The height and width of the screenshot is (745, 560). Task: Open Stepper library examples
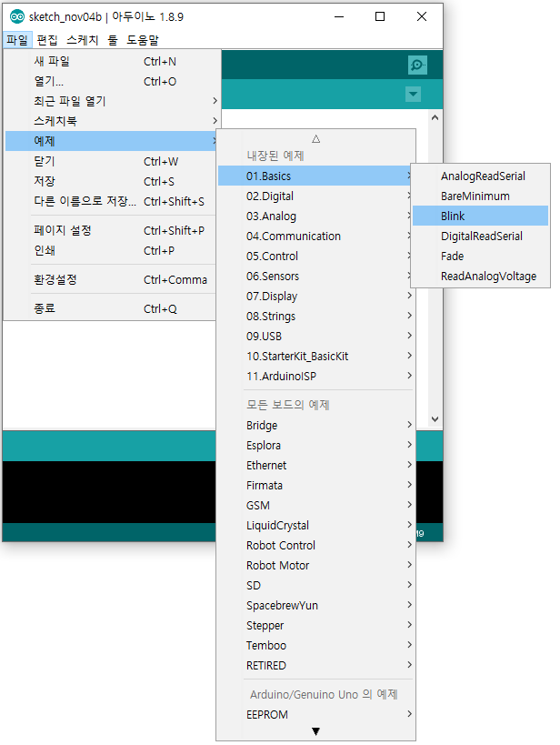click(x=315, y=625)
